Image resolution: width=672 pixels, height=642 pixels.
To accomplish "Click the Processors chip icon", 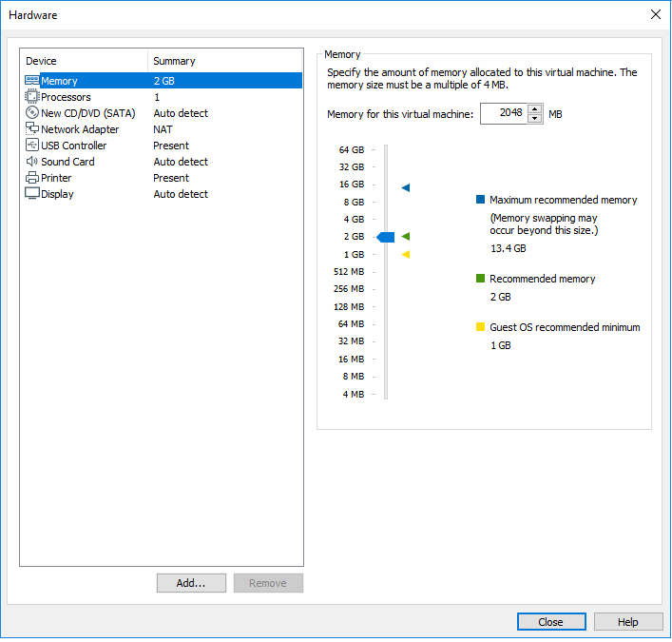I will (31, 97).
